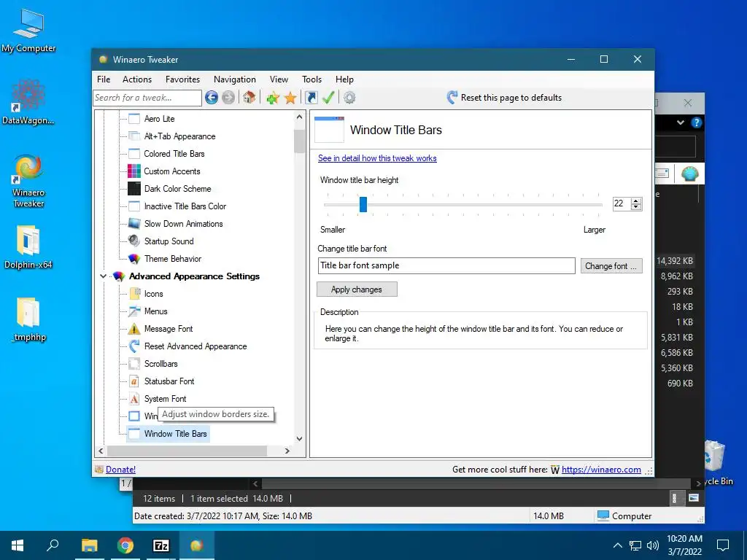Click the Change font button
This screenshot has width=747, height=560.
click(611, 265)
